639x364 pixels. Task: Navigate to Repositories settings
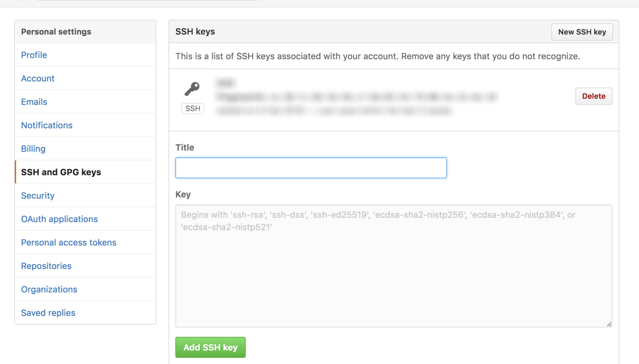pos(46,266)
